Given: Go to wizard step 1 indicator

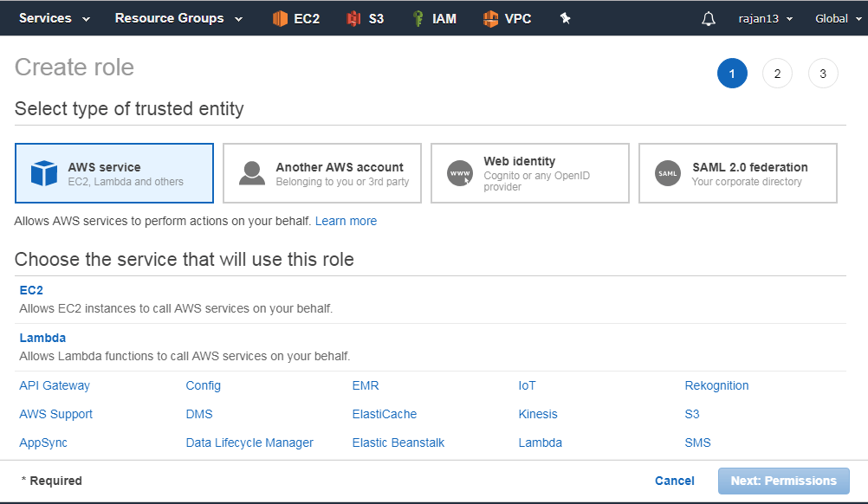Looking at the screenshot, I should pyautogui.click(x=732, y=74).
